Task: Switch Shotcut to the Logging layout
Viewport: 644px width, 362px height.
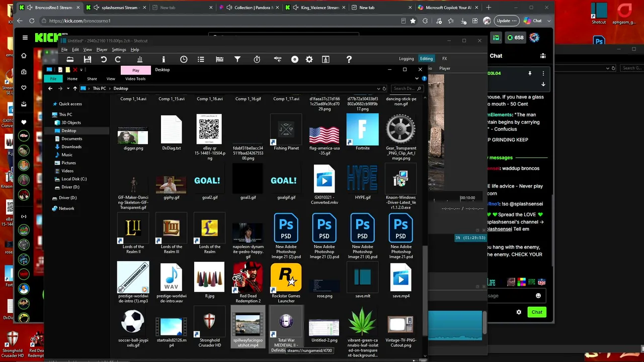Action: (406, 59)
